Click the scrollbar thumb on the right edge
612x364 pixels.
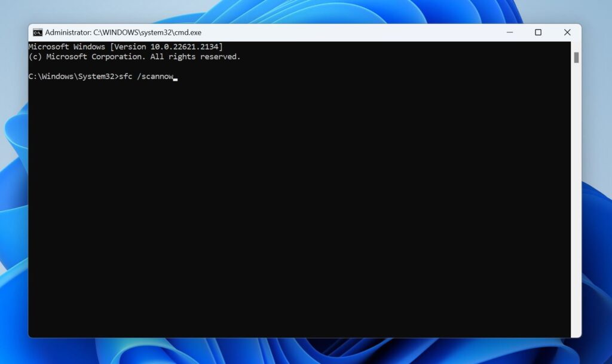[x=576, y=57]
